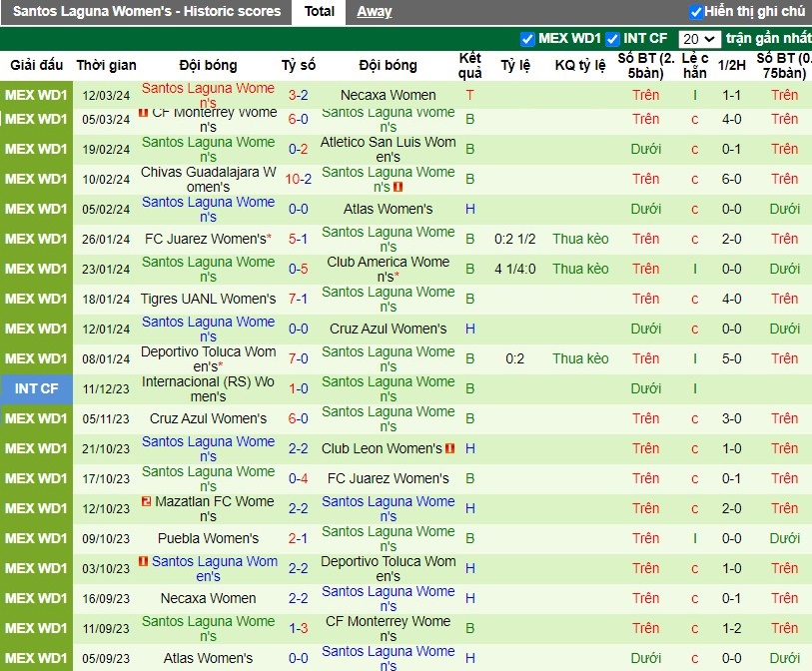
Task: Open Tigres UANL Women's team link
Action: [208, 299]
